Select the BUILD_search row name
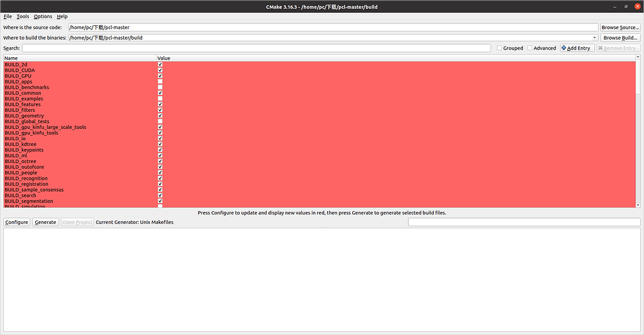644x335 pixels. pyautogui.click(x=21, y=195)
